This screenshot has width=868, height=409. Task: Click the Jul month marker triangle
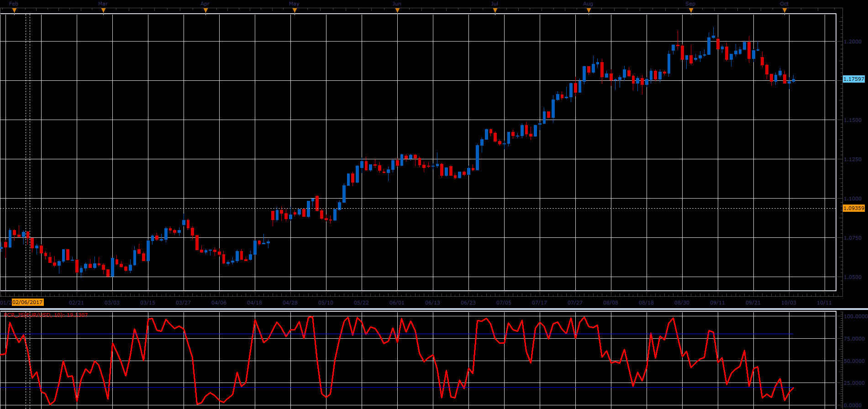495,10
